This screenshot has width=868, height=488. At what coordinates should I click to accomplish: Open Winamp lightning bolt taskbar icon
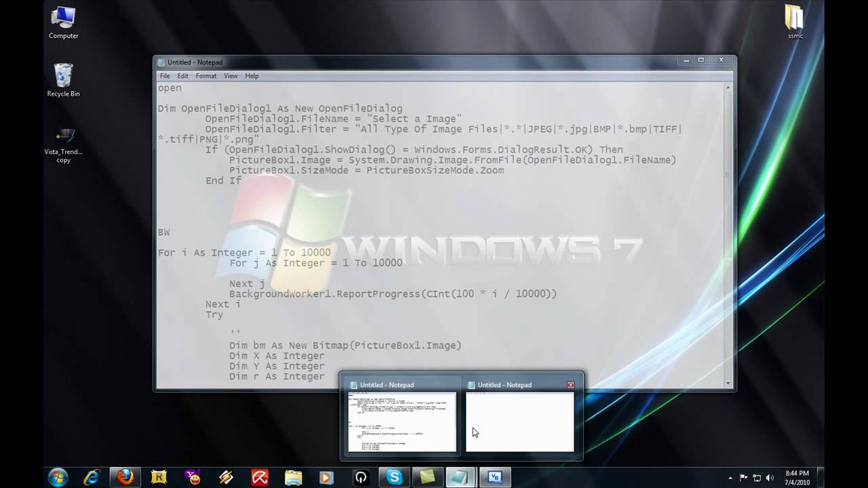[x=226, y=478]
